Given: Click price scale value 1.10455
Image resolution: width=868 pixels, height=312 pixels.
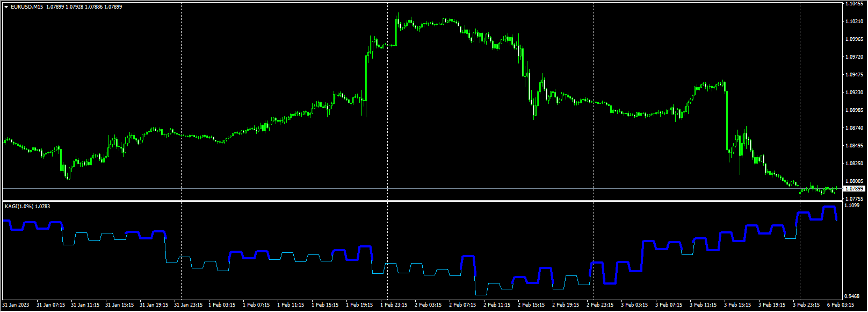Looking at the screenshot, I should 854,4.
